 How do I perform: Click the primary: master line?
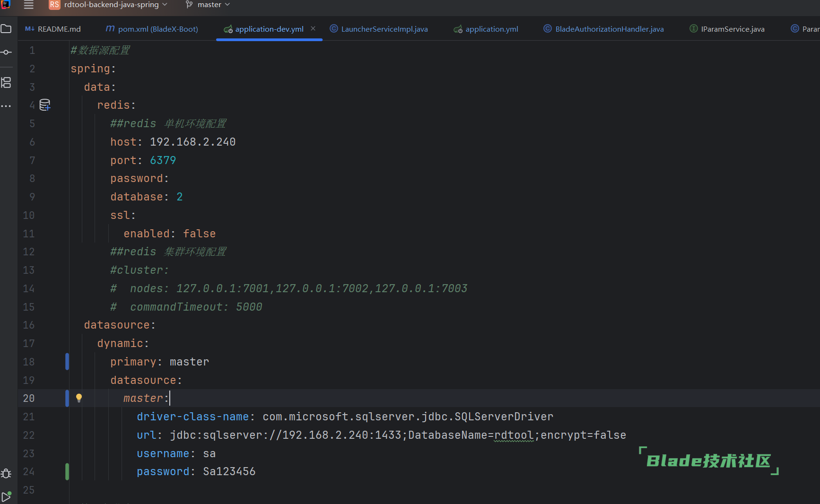point(160,362)
